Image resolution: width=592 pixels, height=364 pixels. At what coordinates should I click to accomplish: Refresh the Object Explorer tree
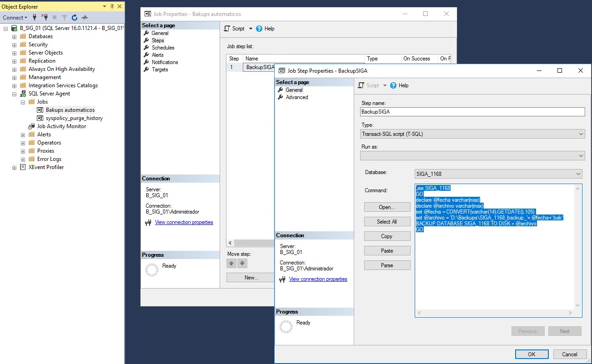pos(75,17)
